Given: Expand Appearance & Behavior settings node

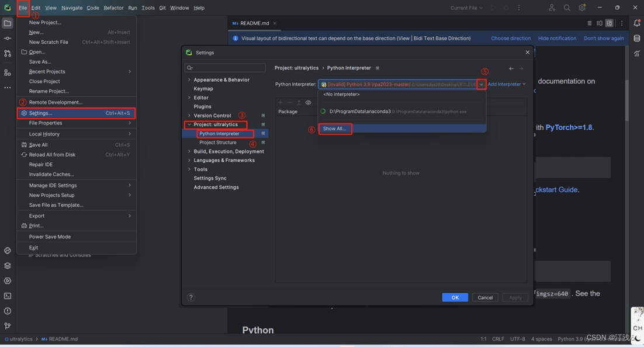Looking at the screenshot, I should [189, 79].
